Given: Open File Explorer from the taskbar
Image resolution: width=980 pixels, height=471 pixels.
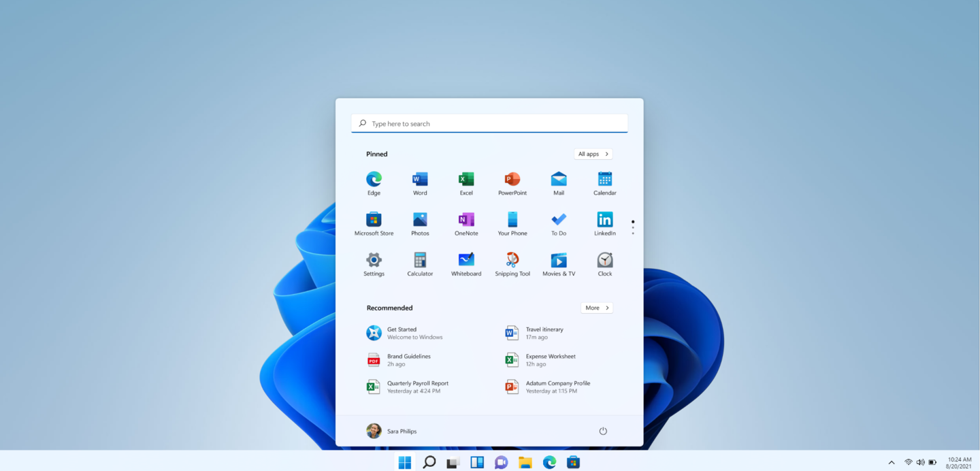Looking at the screenshot, I should (525, 461).
